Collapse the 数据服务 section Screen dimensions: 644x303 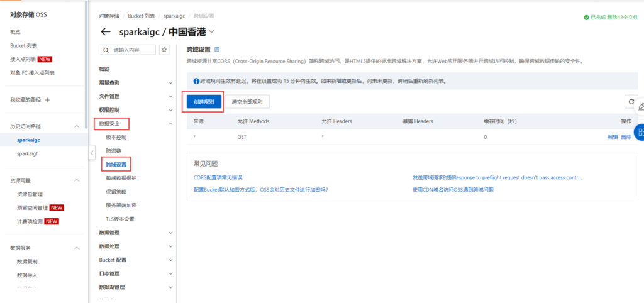pyautogui.click(x=77, y=248)
